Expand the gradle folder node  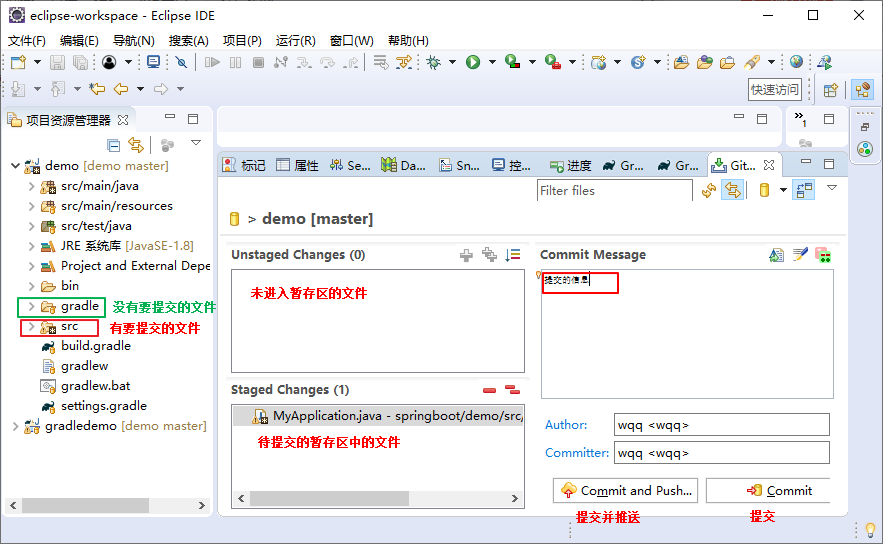[x=32, y=306]
